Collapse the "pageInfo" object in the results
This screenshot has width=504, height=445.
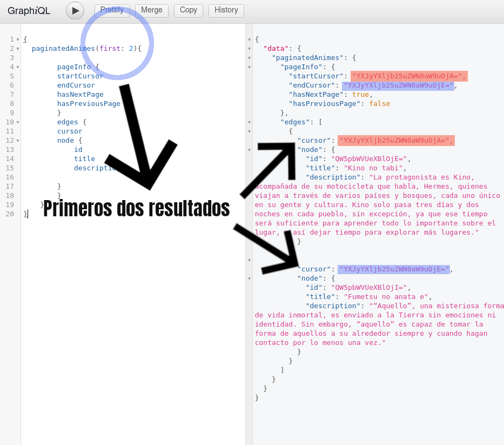pos(249,67)
